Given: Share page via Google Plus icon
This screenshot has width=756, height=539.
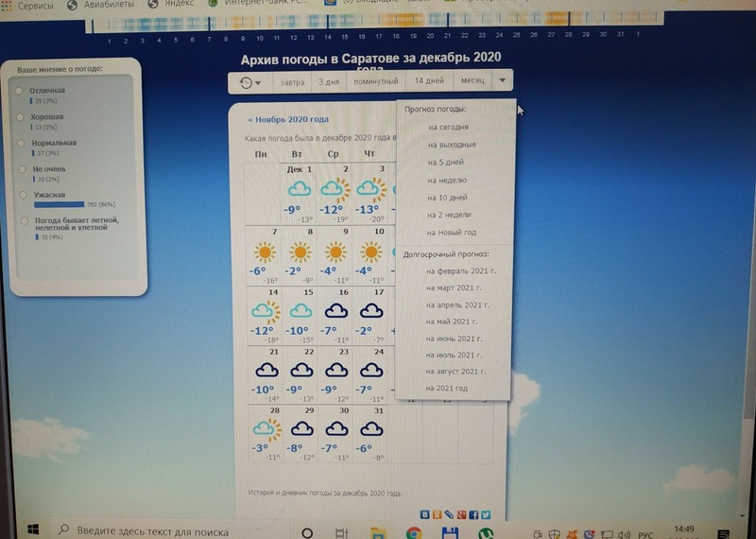Looking at the screenshot, I should (x=461, y=514).
